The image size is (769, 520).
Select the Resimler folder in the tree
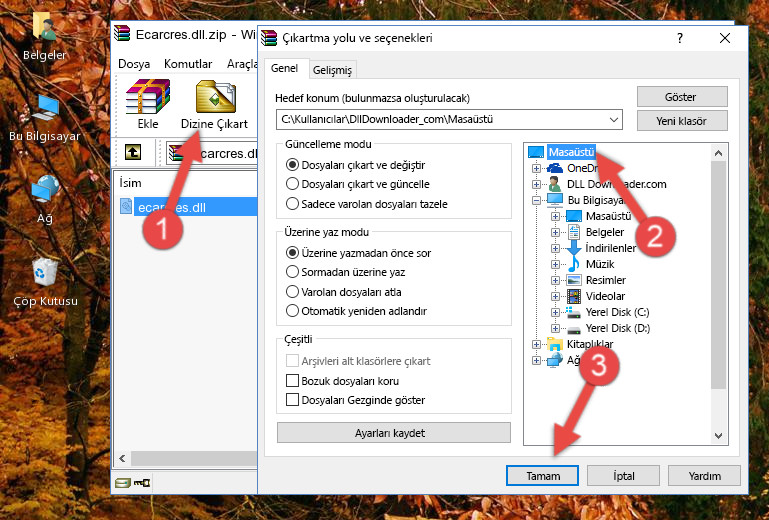point(606,280)
